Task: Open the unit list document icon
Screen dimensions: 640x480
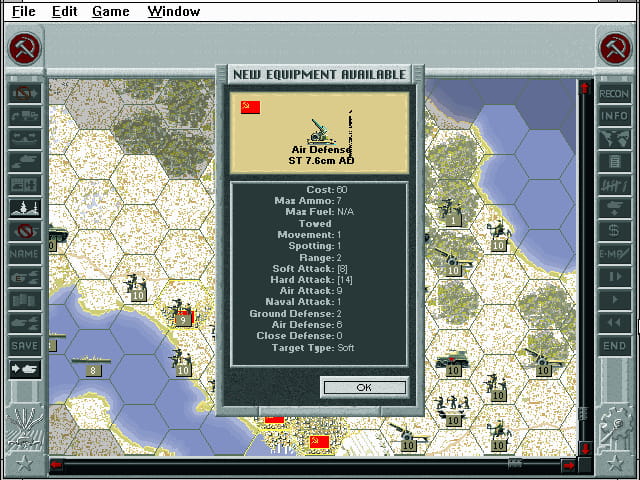Action: tap(614, 162)
